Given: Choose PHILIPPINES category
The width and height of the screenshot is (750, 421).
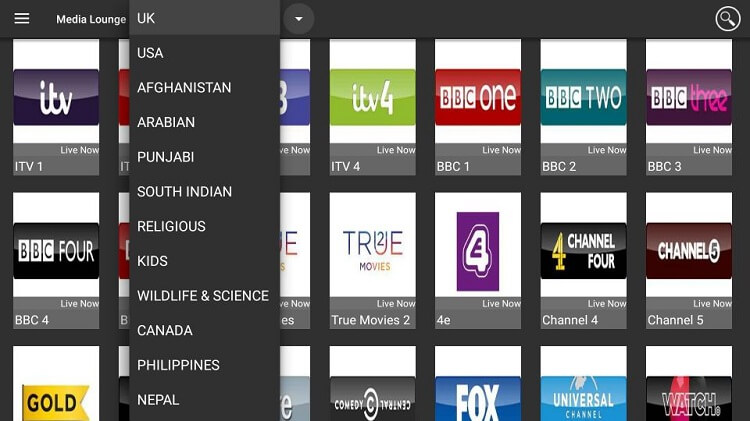Looking at the screenshot, I should tap(204, 365).
